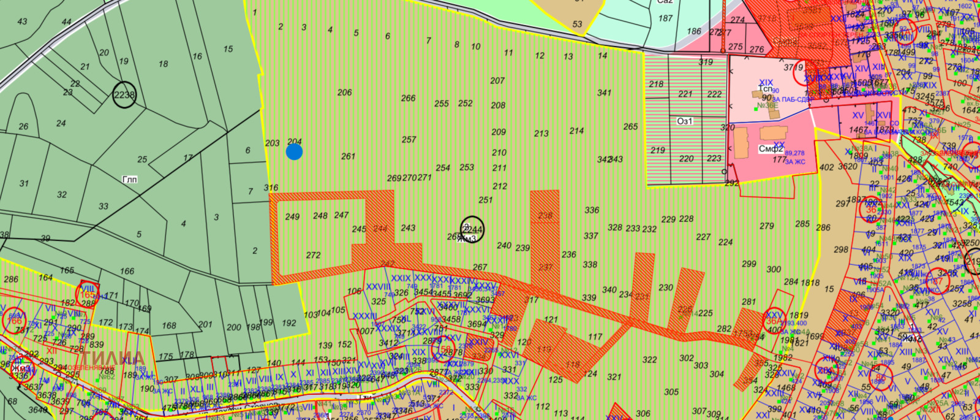Click parcel number 206
The height and width of the screenshot is (420, 980).
click(x=345, y=92)
